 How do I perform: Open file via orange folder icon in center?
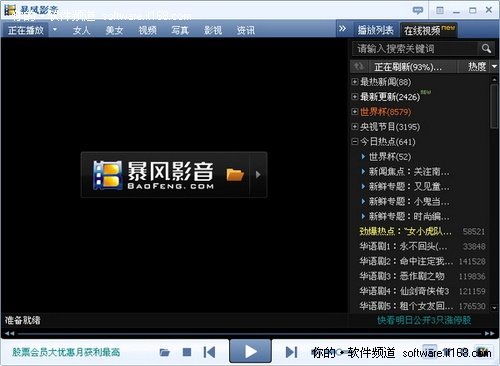(x=235, y=174)
